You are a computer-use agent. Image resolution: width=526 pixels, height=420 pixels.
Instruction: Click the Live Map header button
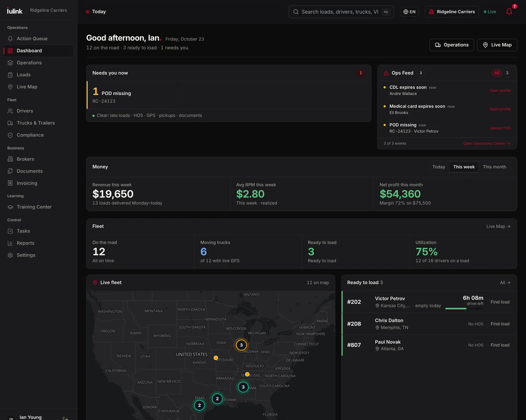click(x=497, y=45)
